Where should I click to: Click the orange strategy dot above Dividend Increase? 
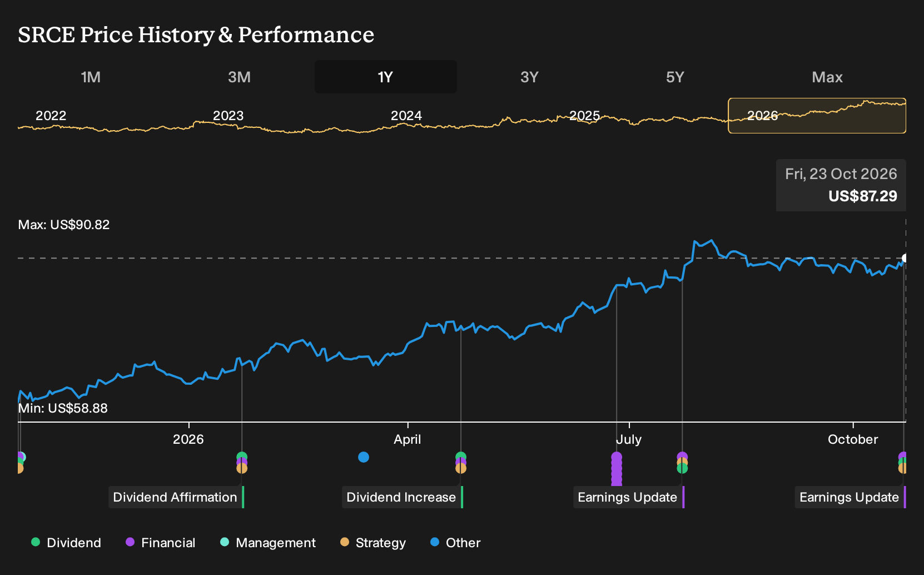click(x=461, y=469)
